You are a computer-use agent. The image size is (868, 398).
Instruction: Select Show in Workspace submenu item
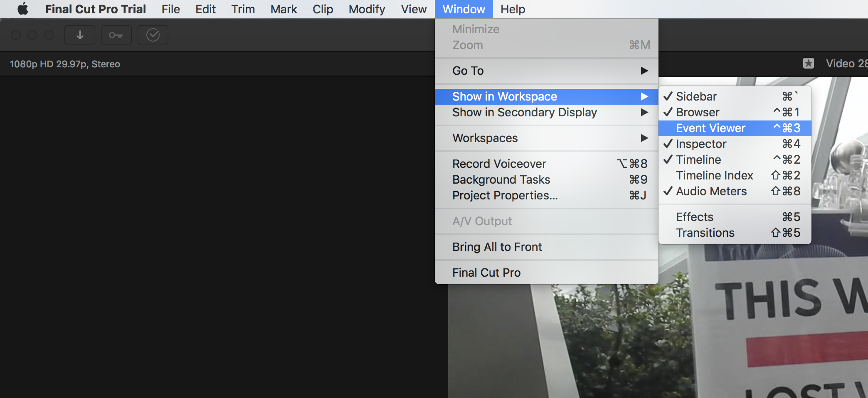pyautogui.click(x=546, y=96)
